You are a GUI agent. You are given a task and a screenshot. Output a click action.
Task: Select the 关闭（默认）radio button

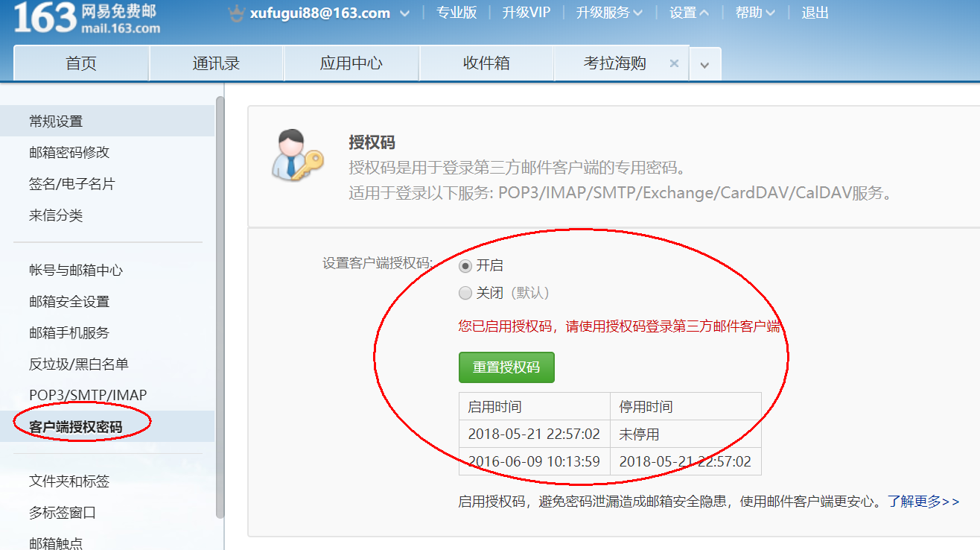[466, 292]
